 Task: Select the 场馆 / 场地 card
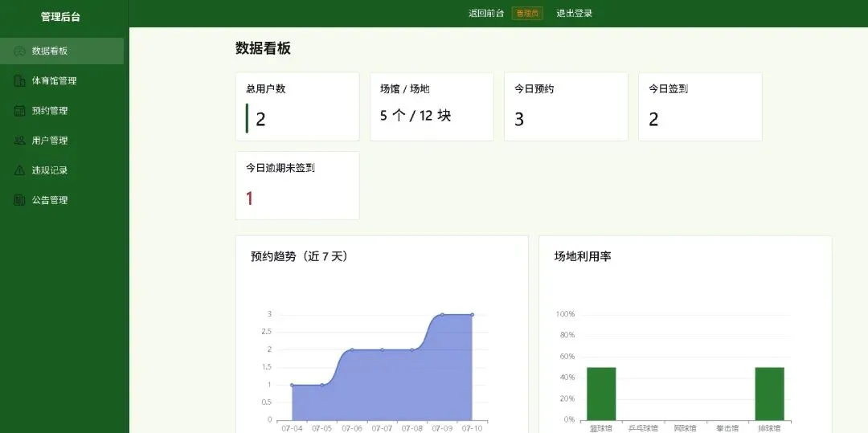point(432,107)
